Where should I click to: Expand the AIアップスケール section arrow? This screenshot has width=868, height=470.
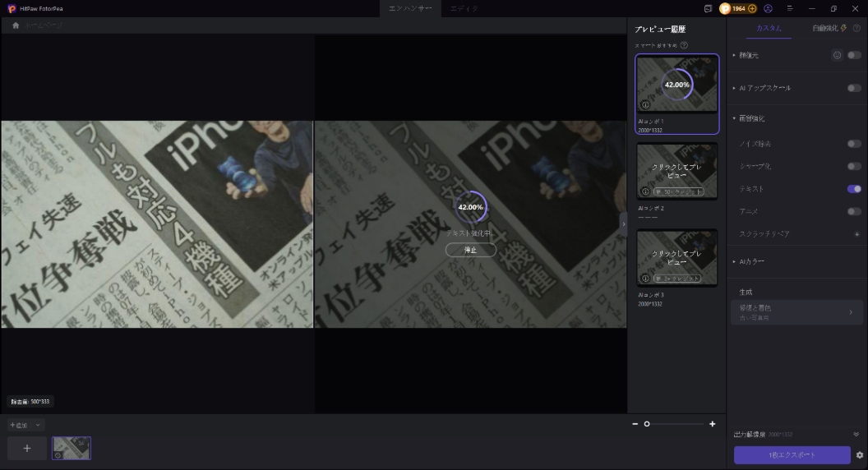point(735,88)
